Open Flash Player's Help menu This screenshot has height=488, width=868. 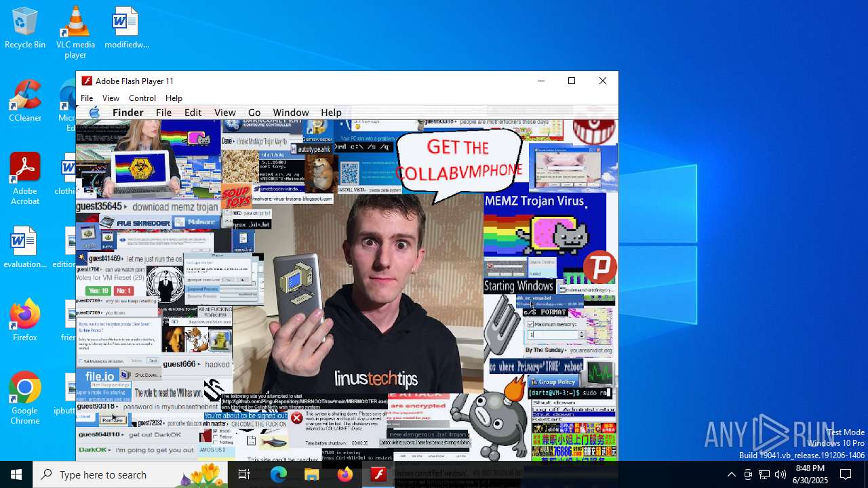tap(174, 98)
